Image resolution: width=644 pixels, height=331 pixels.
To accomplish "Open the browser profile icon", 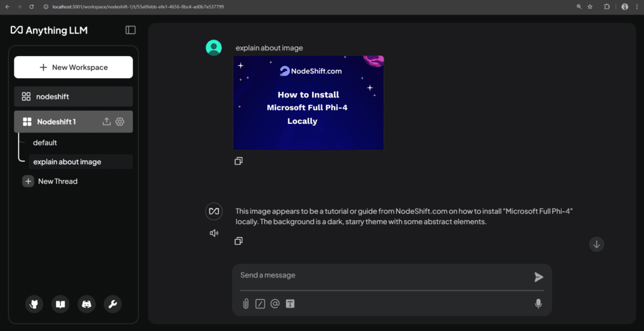I will pos(625,6).
